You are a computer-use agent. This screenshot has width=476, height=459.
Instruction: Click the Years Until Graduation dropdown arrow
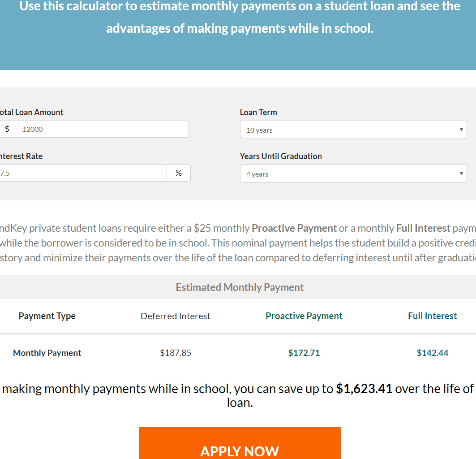(461, 173)
